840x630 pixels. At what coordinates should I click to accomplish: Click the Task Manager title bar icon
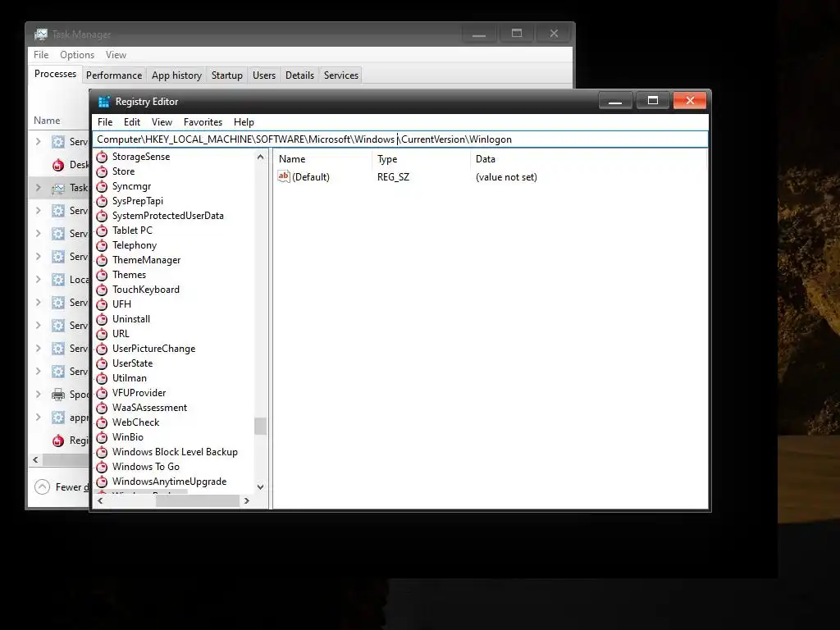[41, 34]
